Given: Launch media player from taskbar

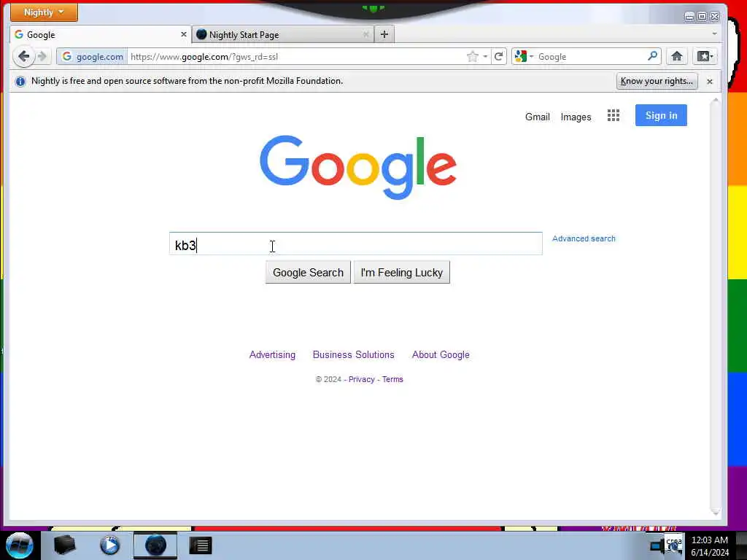Looking at the screenshot, I should tap(109, 545).
